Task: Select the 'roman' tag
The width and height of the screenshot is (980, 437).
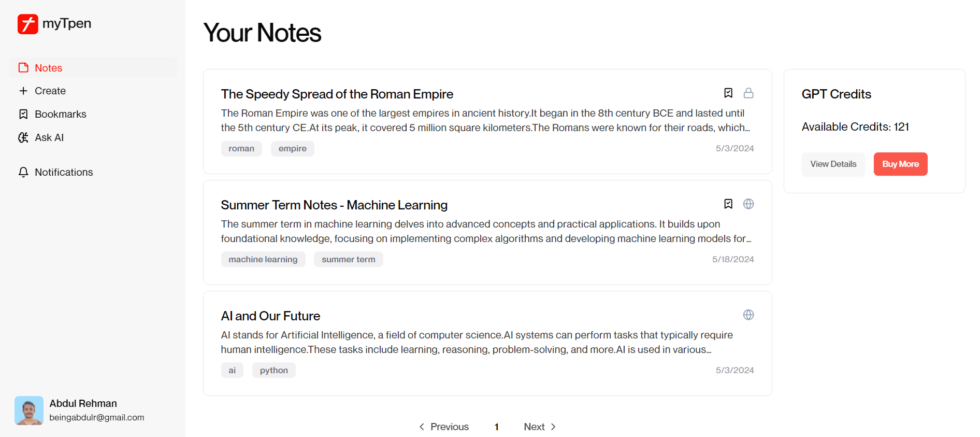Action: click(x=241, y=148)
